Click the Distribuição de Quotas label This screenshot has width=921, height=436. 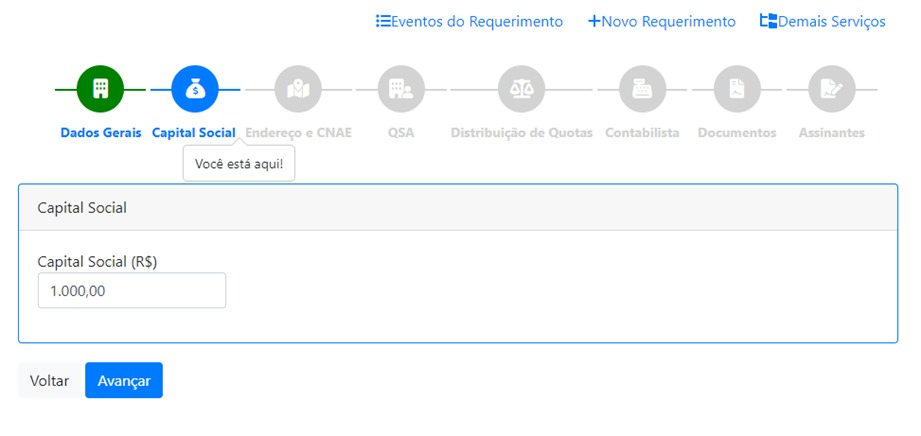pos(521,132)
